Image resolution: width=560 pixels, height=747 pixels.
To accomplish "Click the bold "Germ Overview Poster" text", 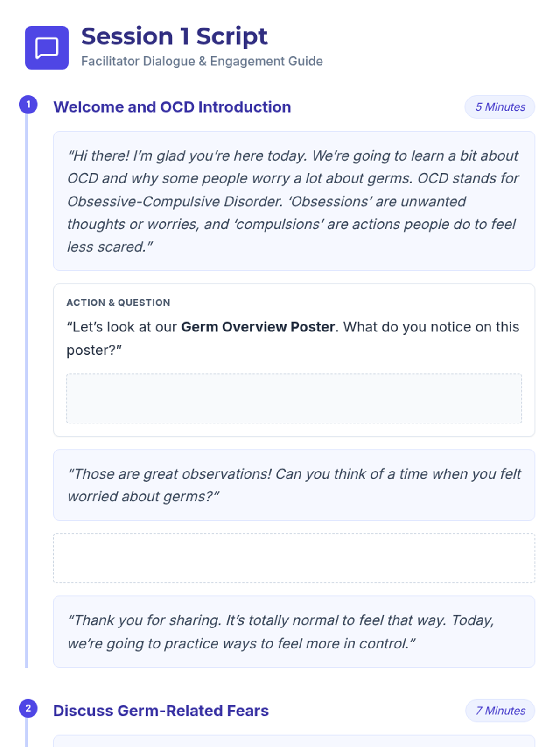I will 258,327.
